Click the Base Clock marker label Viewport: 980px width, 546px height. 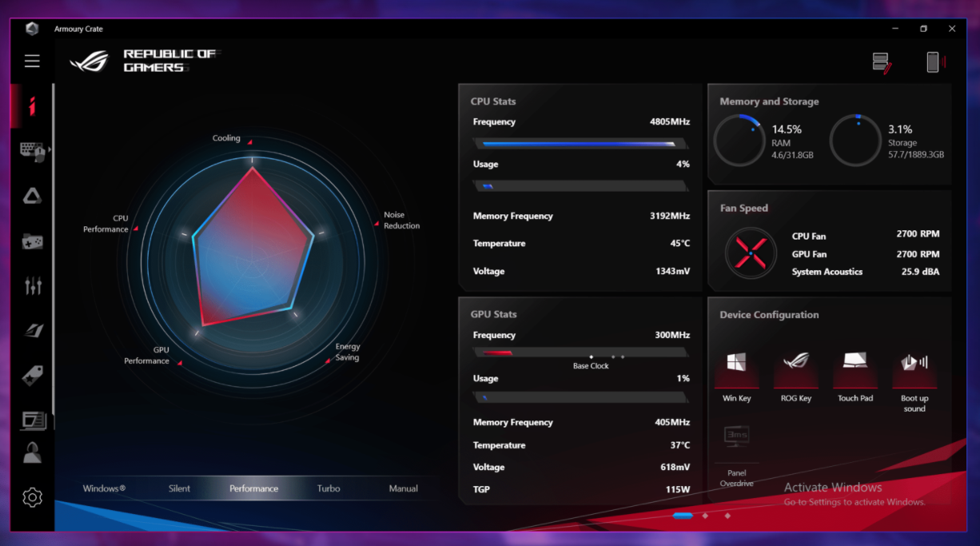tap(591, 366)
